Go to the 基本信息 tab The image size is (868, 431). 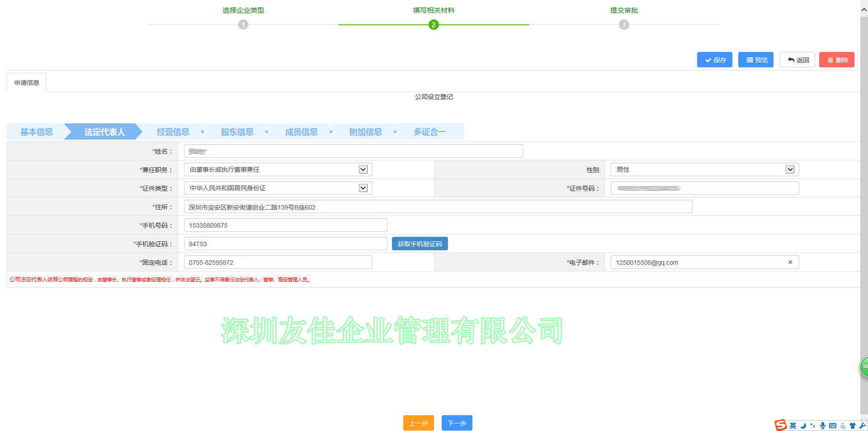click(37, 132)
